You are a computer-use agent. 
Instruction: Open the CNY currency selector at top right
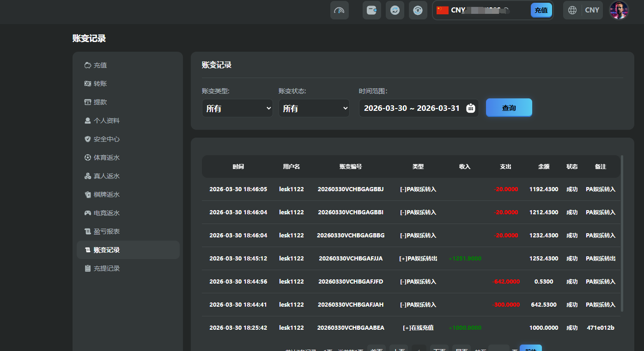point(592,10)
